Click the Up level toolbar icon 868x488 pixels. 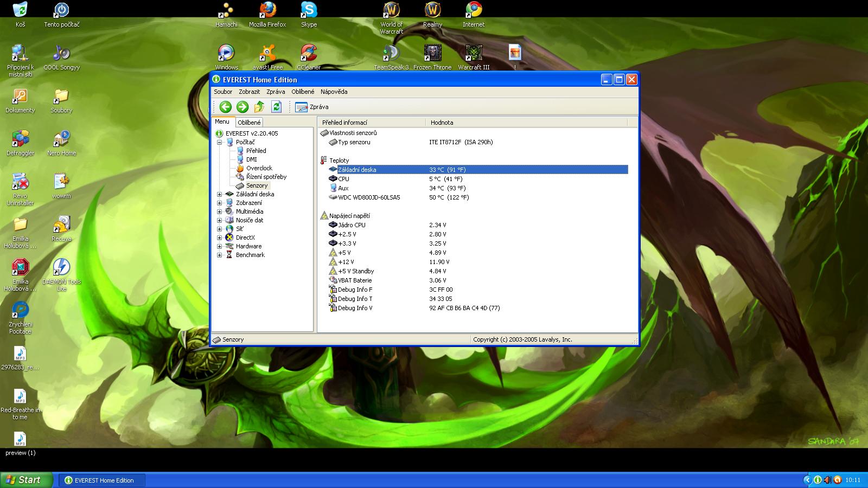point(259,107)
